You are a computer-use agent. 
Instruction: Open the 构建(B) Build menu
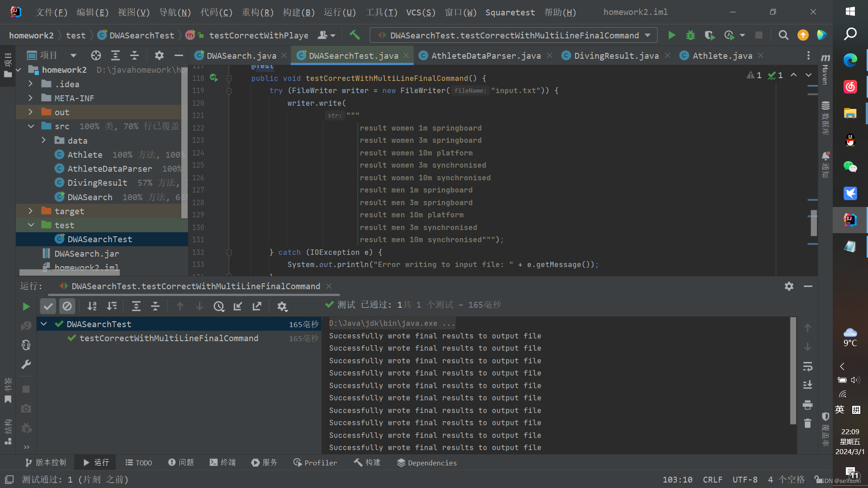coord(298,12)
